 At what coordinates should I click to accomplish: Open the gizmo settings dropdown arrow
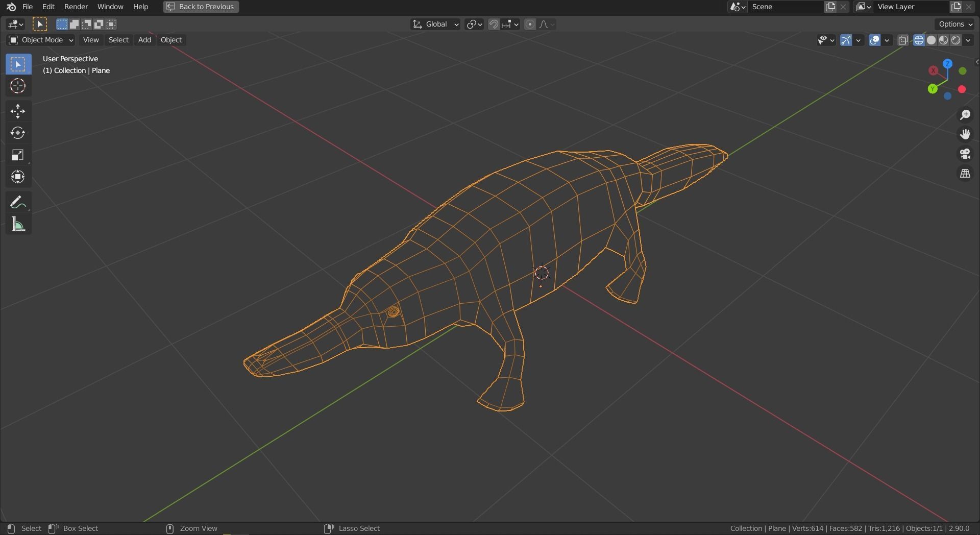click(x=859, y=40)
